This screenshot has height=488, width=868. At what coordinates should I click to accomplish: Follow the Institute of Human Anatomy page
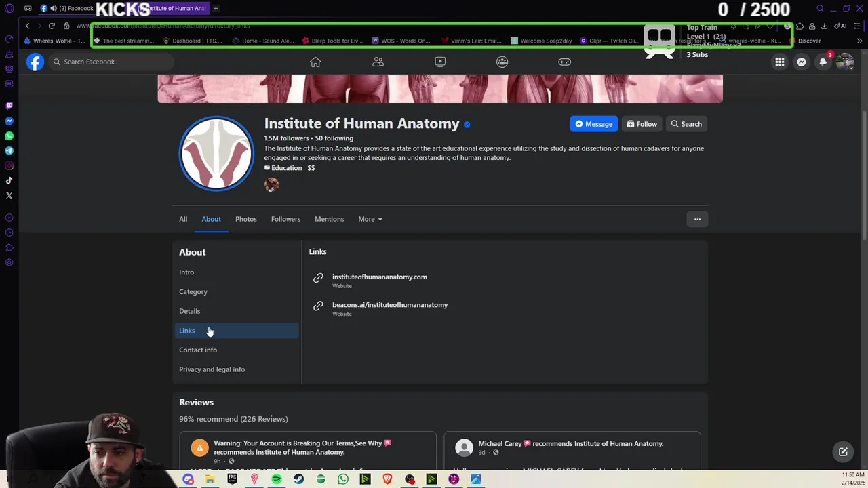(x=642, y=124)
